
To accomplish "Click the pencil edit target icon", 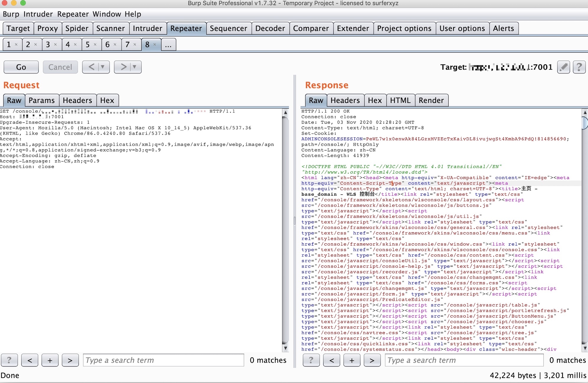I will coord(563,67).
